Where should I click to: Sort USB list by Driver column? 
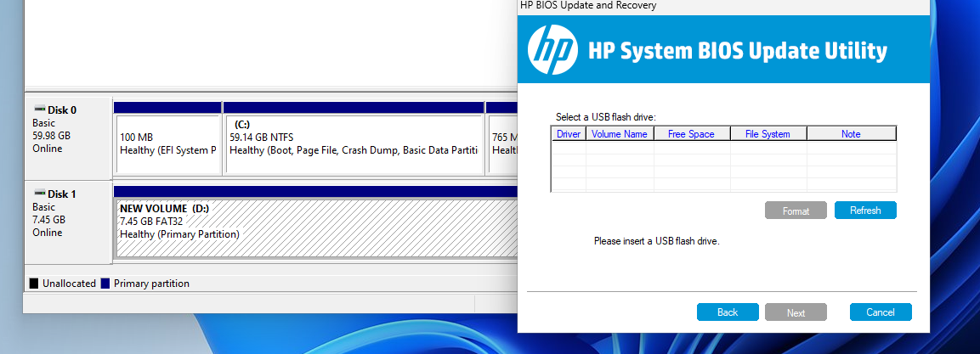(568, 133)
